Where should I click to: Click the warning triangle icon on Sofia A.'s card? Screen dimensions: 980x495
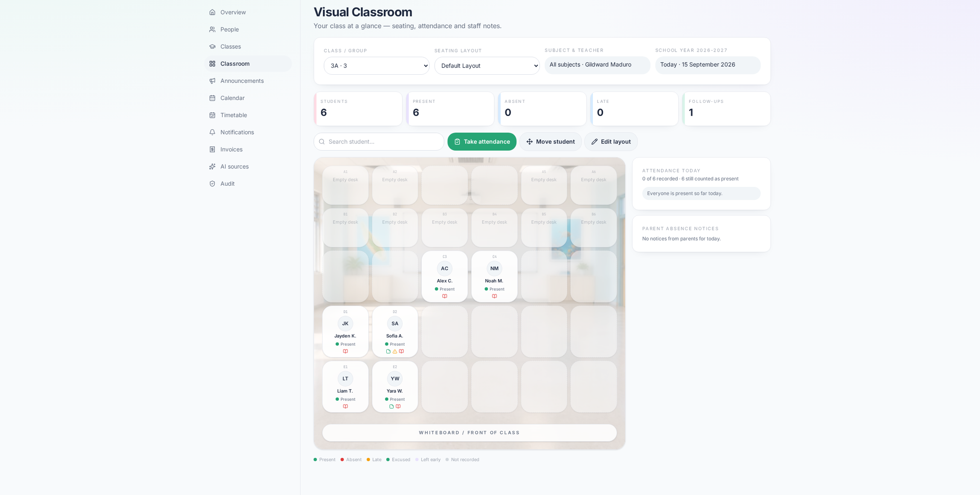click(x=395, y=352)
